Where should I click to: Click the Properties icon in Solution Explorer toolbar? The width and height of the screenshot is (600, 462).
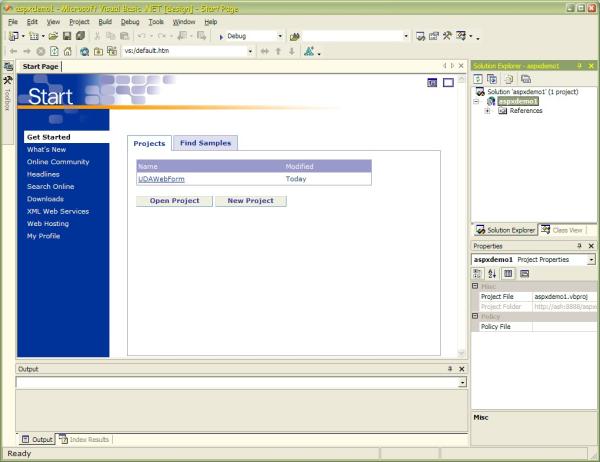pos(526,79)
